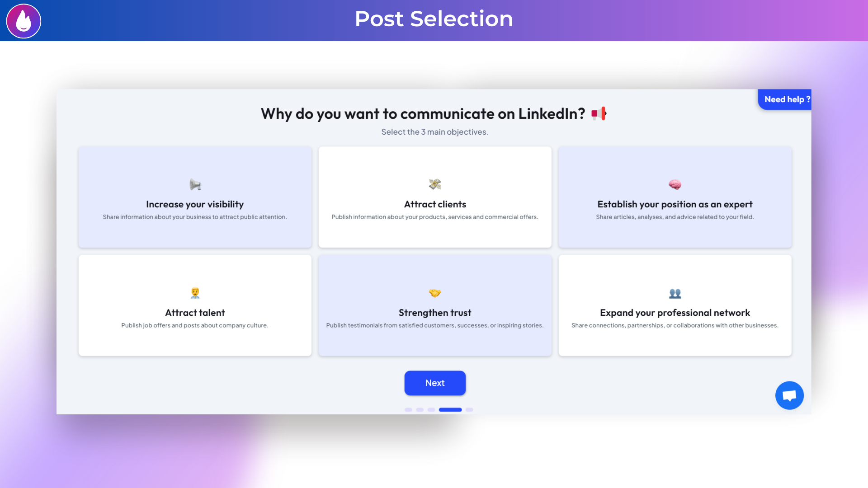Click the handshake icon on trust card
Screen dimensions: 868x488
tap(435, 293)
